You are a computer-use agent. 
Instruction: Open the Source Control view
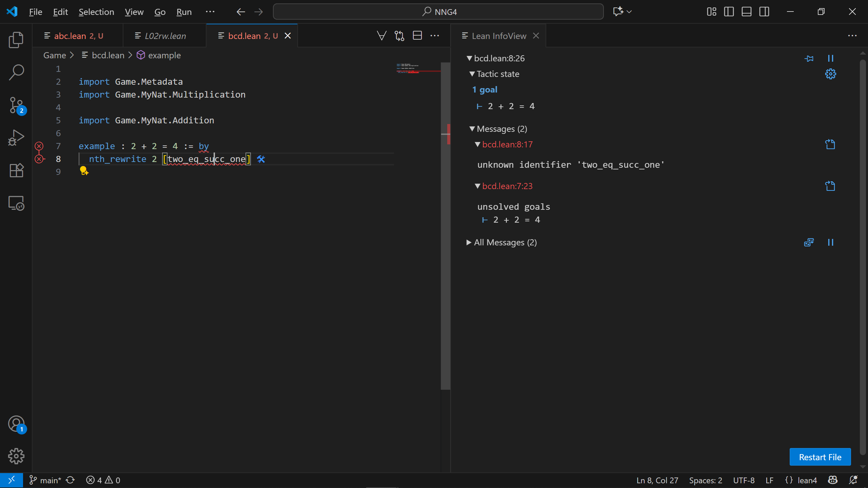click(x=16, y=105)
